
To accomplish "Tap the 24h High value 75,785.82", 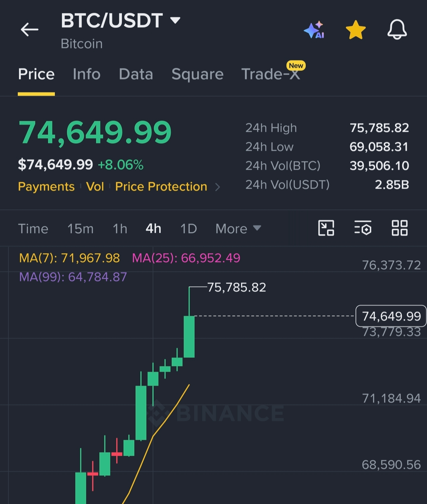I will point(379,128).
